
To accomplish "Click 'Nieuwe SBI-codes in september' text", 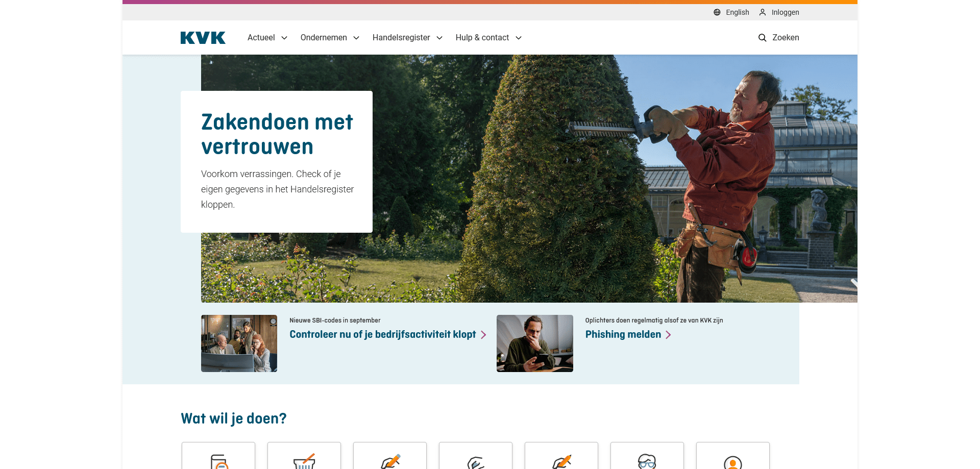I will point(335,320).
